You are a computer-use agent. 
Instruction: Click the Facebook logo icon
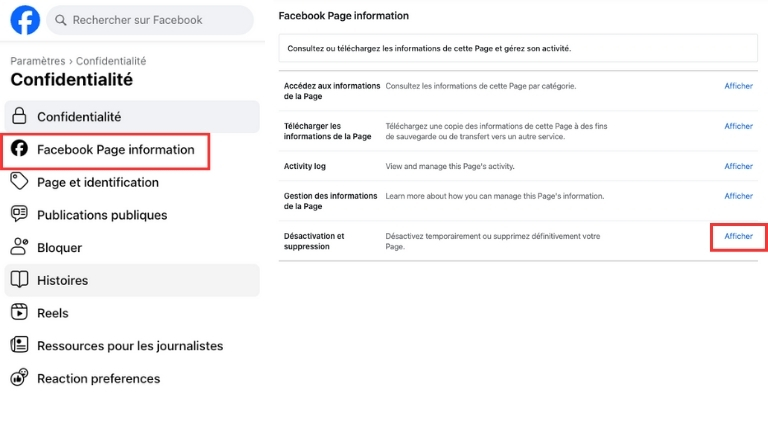25,20
